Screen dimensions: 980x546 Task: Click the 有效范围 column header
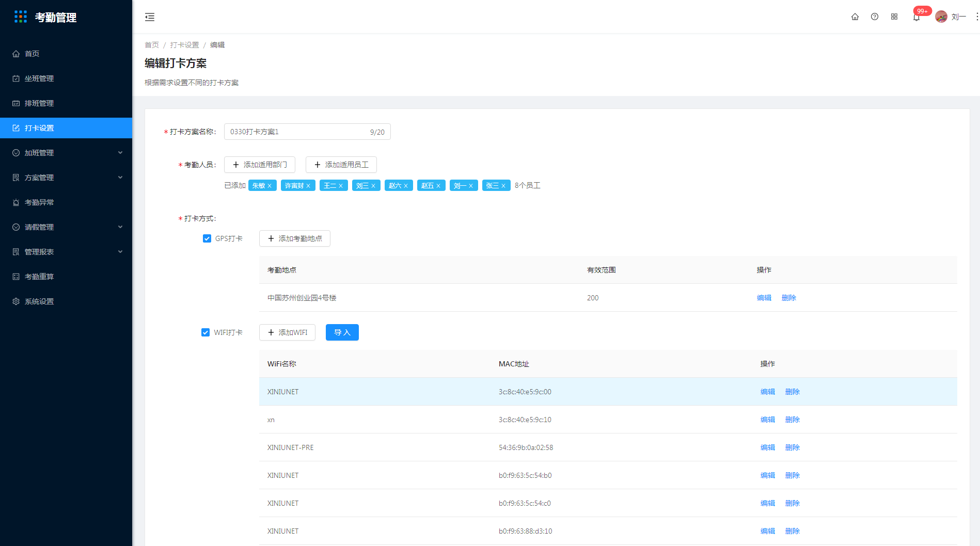tap(601, 270)
